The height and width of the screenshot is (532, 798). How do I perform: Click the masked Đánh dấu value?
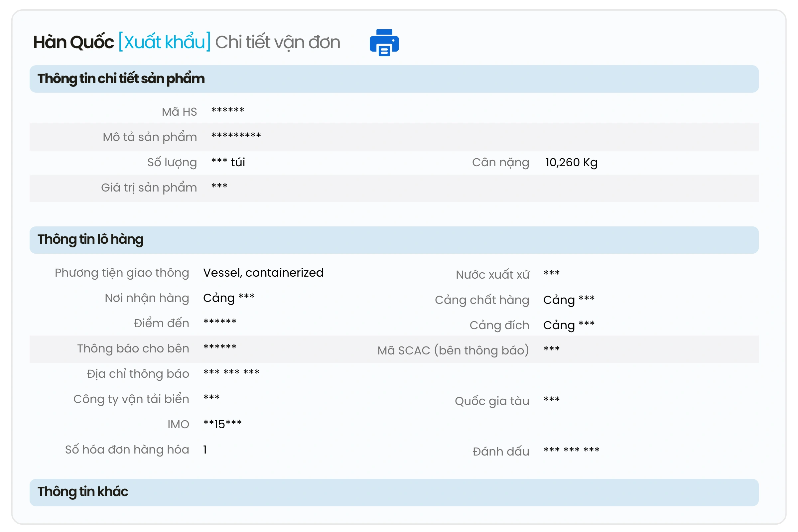571,450
